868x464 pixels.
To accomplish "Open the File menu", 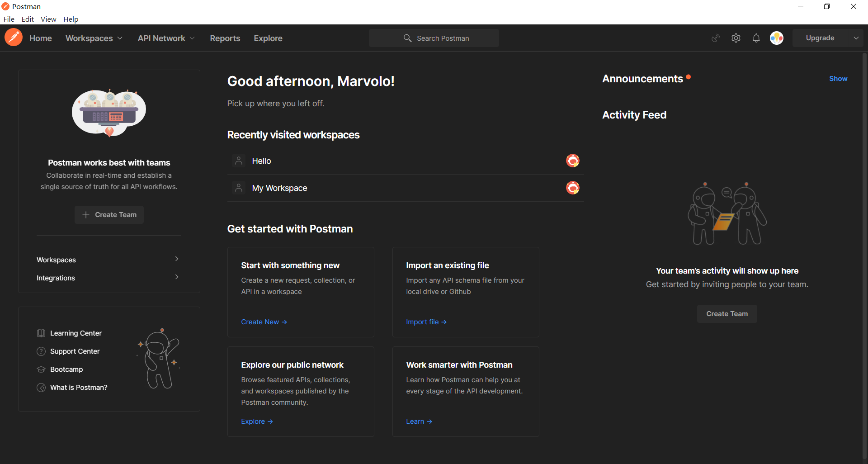I will point(9,19).
